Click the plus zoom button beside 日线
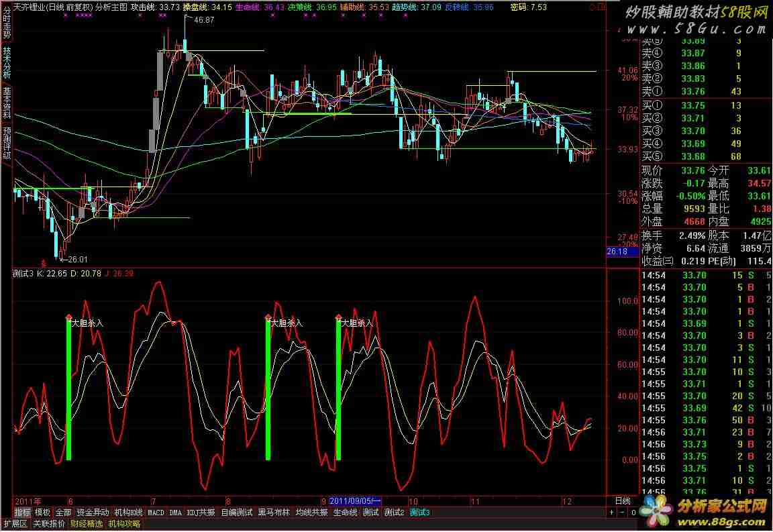The width and height of the screenshot is (773, 532). (x=612, y=513)
